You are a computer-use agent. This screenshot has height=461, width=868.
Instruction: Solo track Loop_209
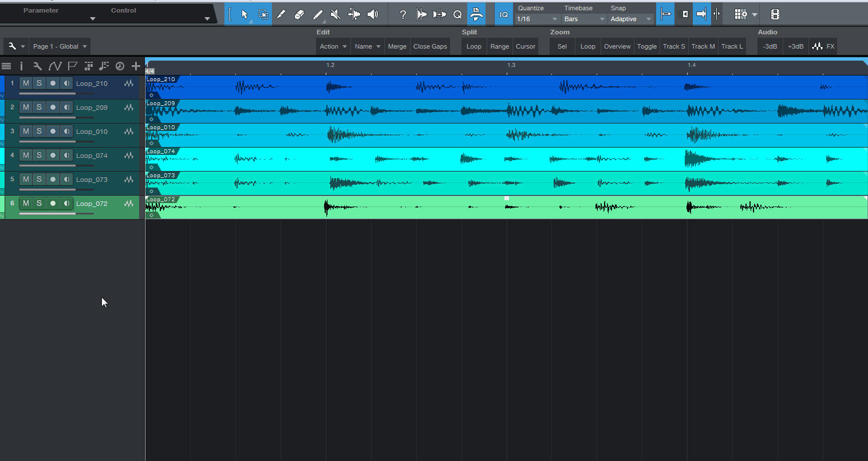[39, 107]
